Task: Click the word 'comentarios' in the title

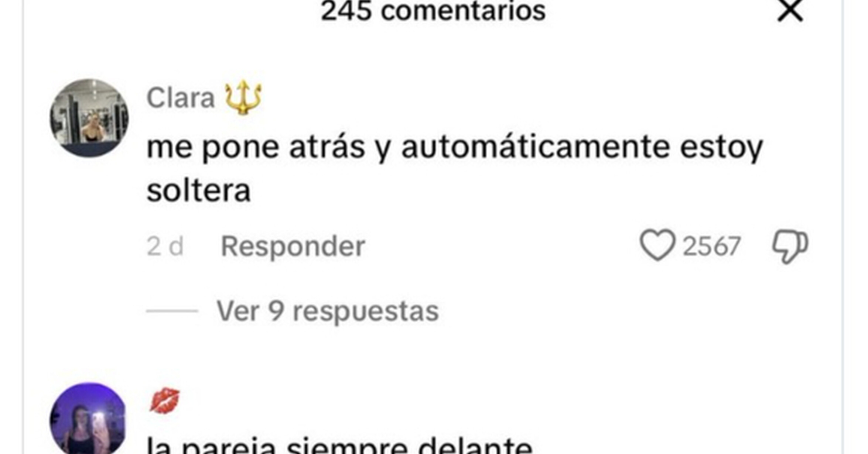Action: click(x=463, y=11)
